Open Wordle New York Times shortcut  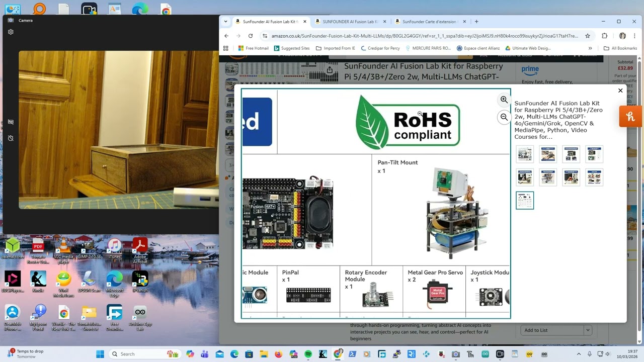click(x=63, y=318)
